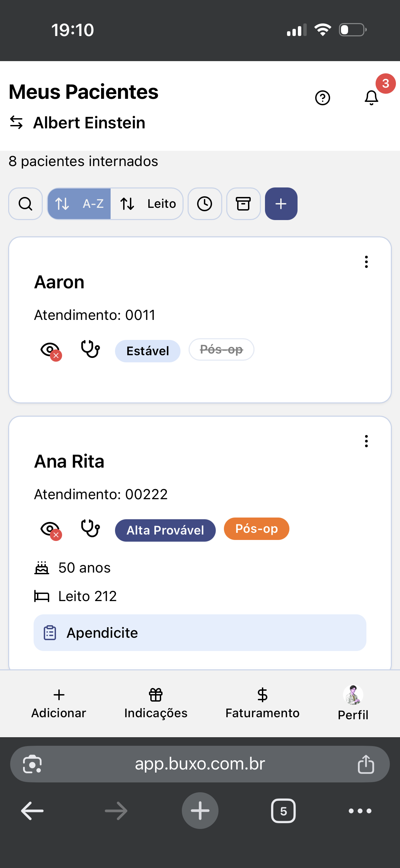Click Aaron's stethoscope icon

(90, 349)
